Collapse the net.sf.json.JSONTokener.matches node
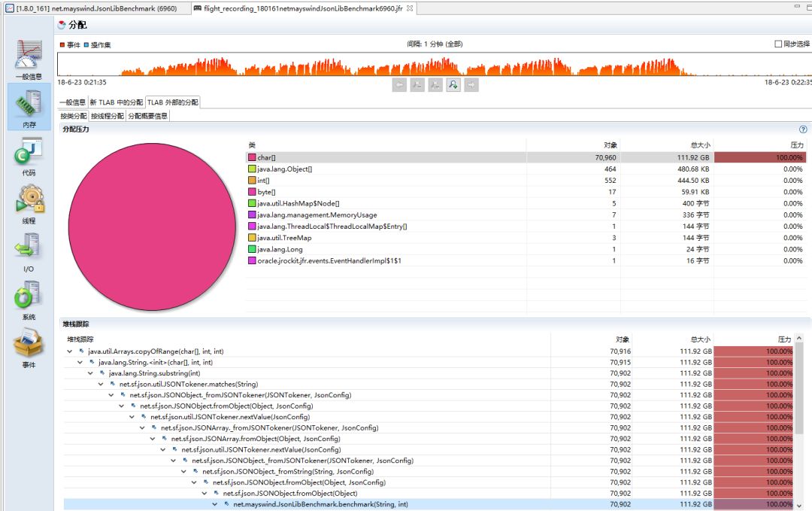Screen dimensions: 812x511 (x=101, y=384)
